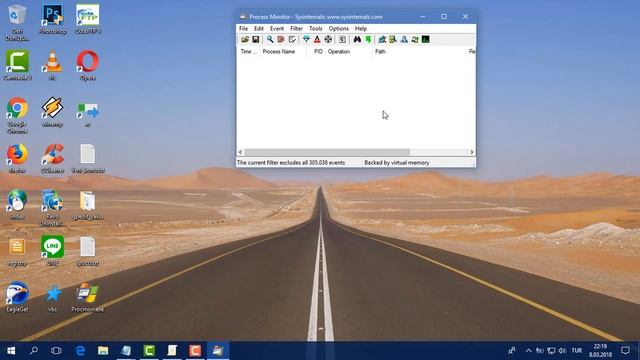
Task: Click the Path column header
Action: point(420,51)
